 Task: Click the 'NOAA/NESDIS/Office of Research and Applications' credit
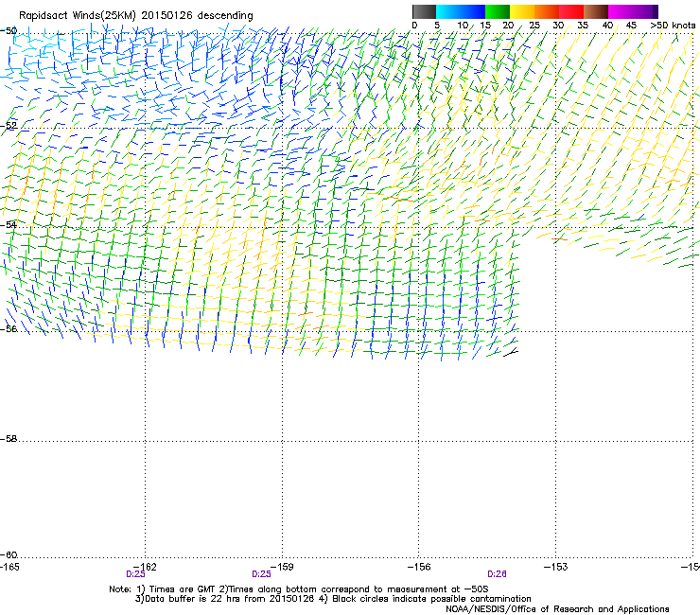click(x=557, y=609)
